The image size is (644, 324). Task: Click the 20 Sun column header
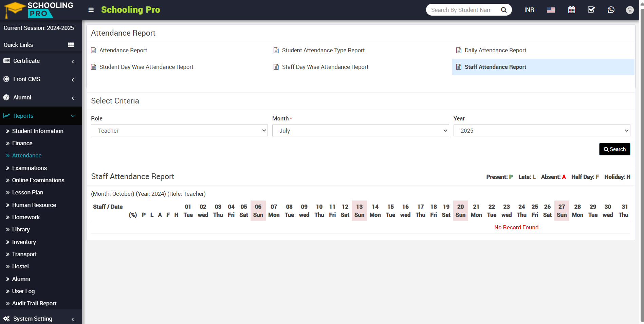(460, 211)
